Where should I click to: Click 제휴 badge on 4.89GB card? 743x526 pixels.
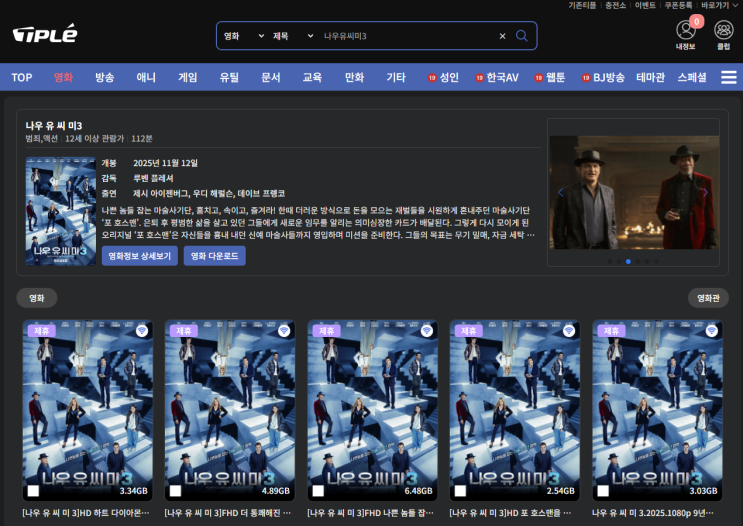(184, 331)
